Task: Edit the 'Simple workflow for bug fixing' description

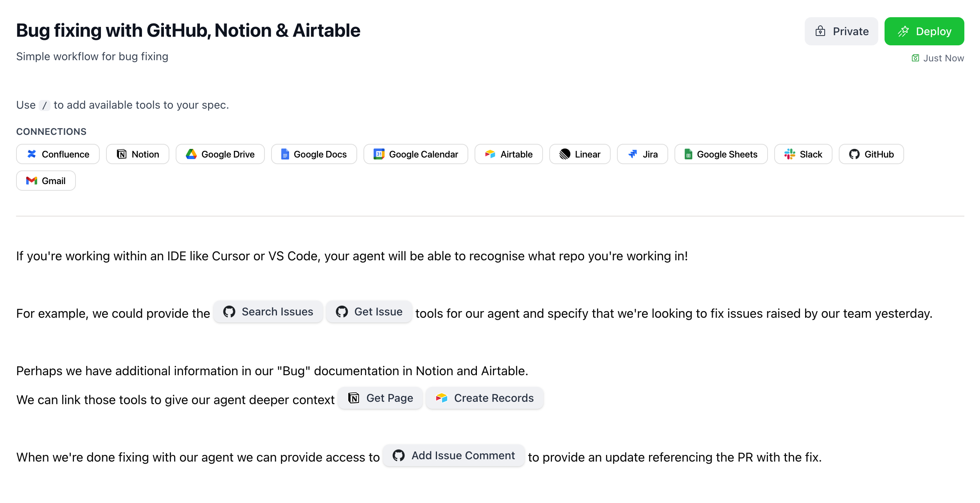Action: tap(92, 57)
